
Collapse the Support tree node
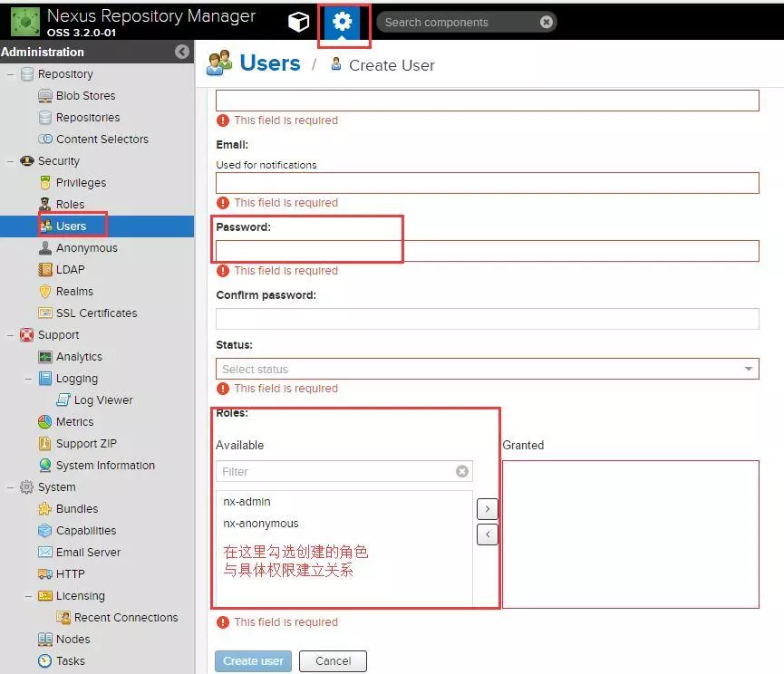tap(11, 335)
